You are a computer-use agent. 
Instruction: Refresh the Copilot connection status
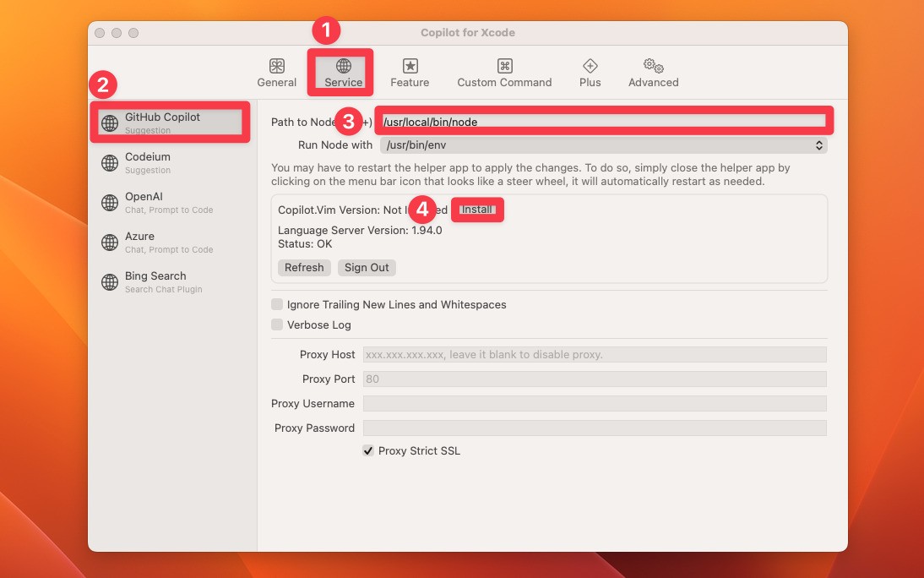304,267
